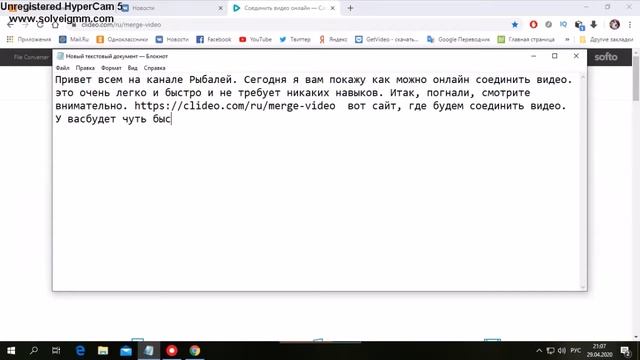Click the Notepad vertical scrollbar
The image size is (640, 360).
pos(583,182)
